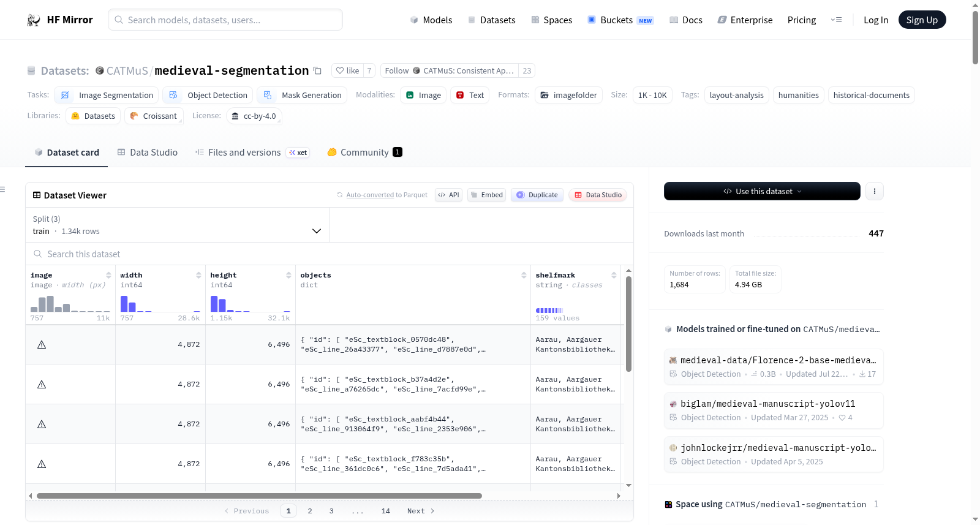Image resolution: width=980 pixels, height=525 pixels.
Task: Focus the Search this dataset field
Action: tap(330, 254)
